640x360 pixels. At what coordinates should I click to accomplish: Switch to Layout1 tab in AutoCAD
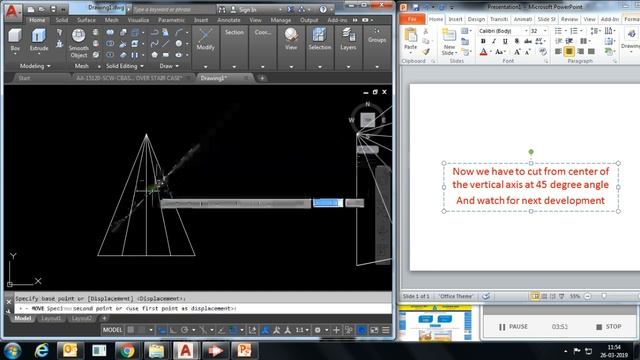[51, 318]
